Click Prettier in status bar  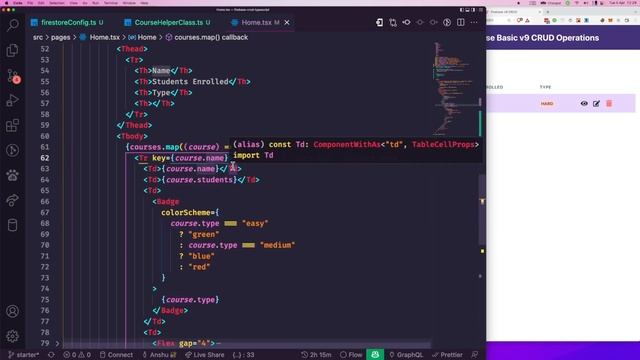coord(447,355)
